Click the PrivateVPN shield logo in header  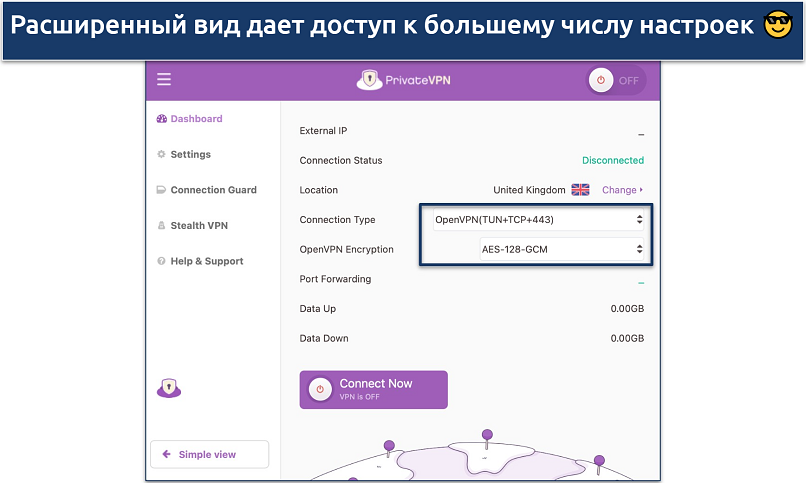tap(369, 81)
